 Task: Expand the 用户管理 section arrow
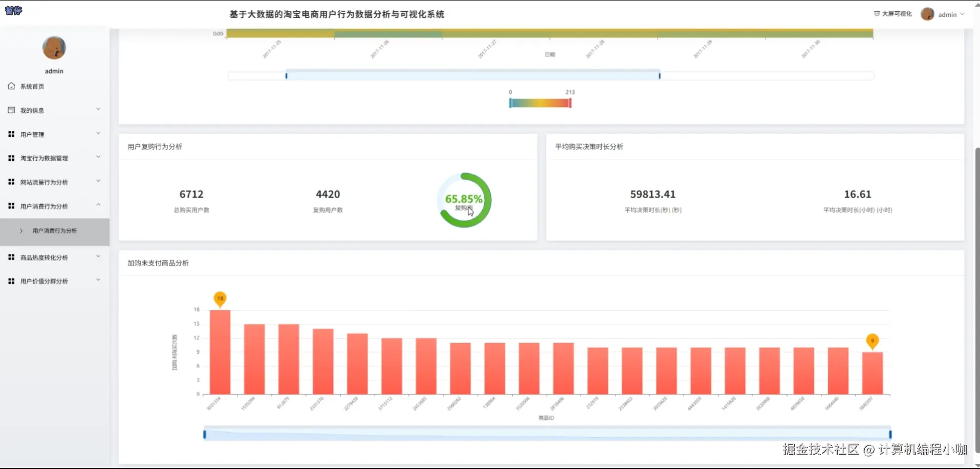click(x=98, y=133)
